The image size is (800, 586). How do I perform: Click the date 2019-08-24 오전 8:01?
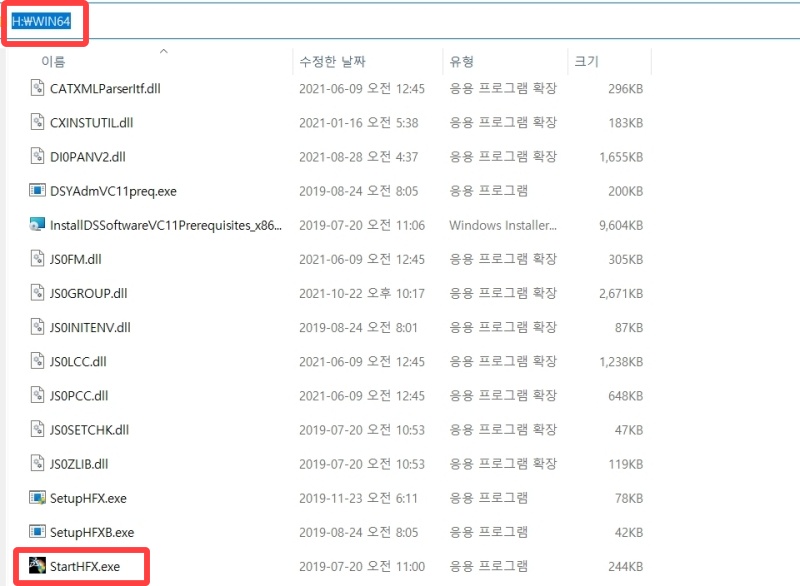[359, 328]
